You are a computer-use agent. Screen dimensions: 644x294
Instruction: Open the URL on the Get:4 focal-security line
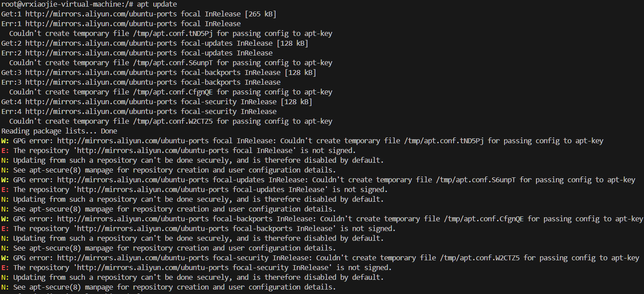(x=101, y=102)
